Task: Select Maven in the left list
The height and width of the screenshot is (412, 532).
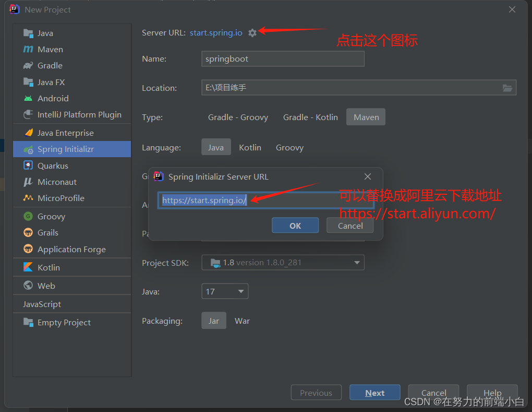Action: point(72,49)
